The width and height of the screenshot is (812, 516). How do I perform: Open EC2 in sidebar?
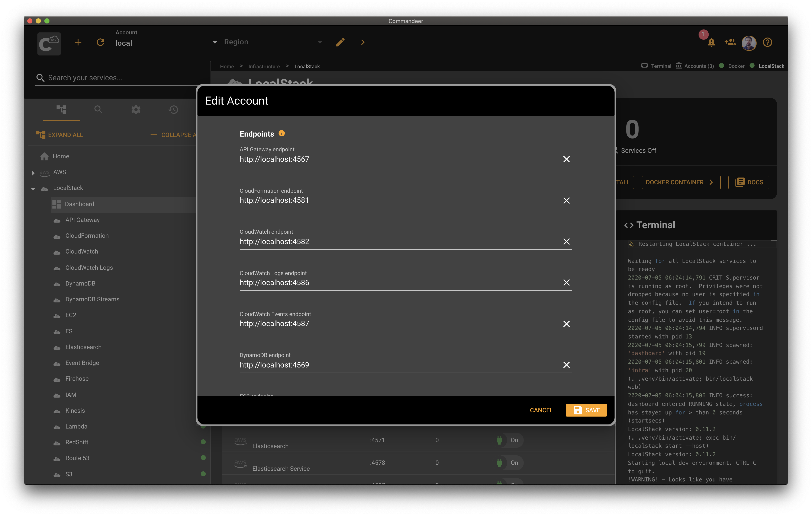[x=71, y=315]
